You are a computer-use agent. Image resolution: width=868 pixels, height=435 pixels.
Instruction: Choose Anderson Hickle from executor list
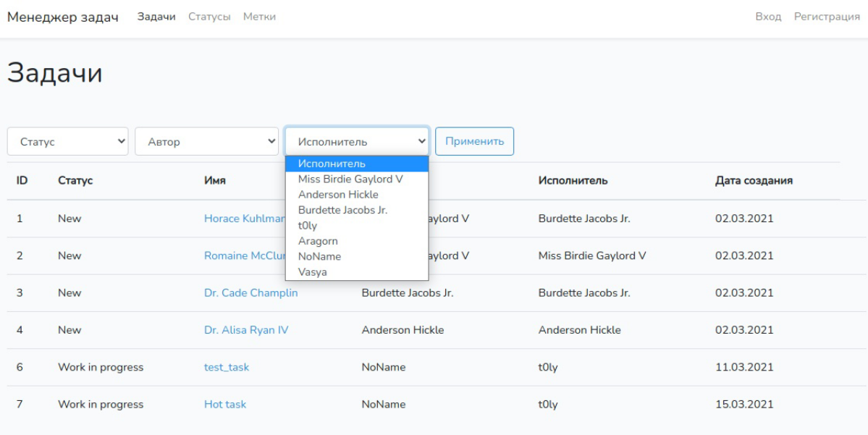[338, 195]
